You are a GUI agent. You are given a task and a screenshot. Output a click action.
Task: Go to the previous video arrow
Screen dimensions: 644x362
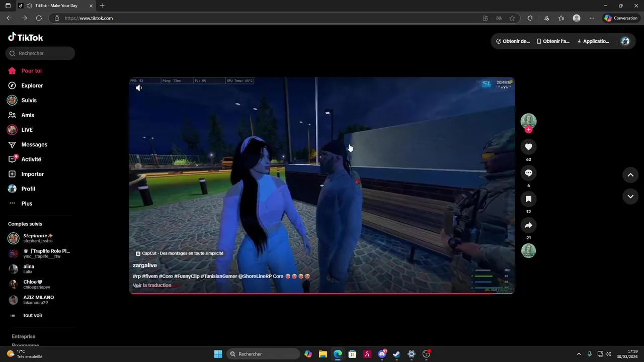coord(630,175)
